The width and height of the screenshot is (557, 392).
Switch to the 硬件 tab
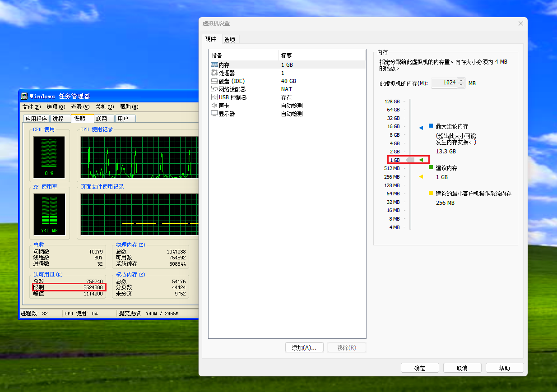click(x=211, y=39)
